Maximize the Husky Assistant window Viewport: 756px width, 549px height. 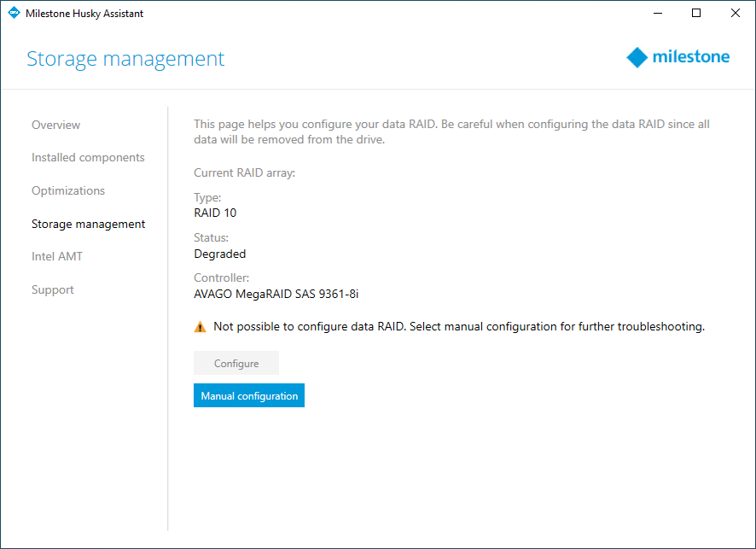tap(696, 13)
